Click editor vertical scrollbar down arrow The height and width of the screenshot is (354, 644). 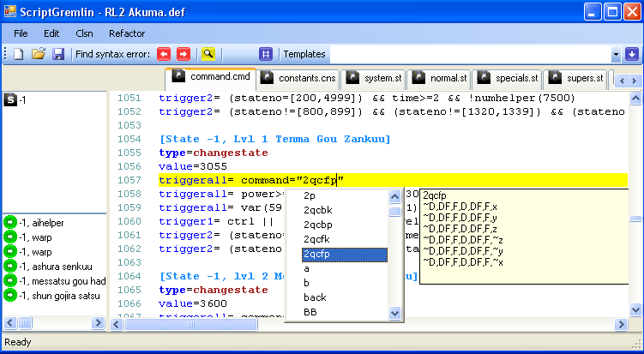coord(635,310)
